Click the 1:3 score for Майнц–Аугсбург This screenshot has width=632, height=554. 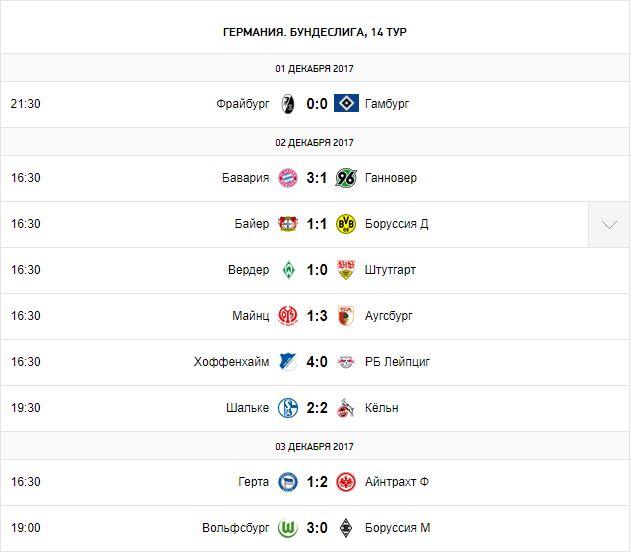pos(317,316)
